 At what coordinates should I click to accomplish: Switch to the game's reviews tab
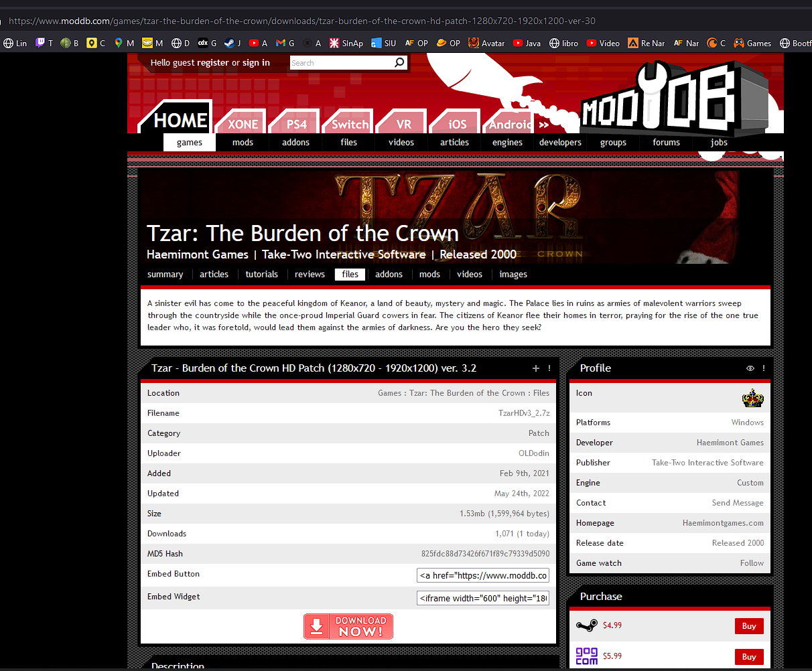310,274
